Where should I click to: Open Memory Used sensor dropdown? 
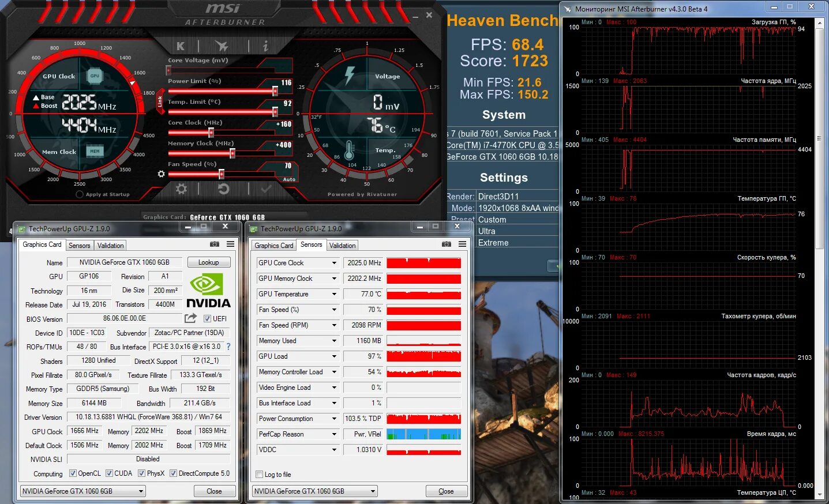[x=334, y=341]
